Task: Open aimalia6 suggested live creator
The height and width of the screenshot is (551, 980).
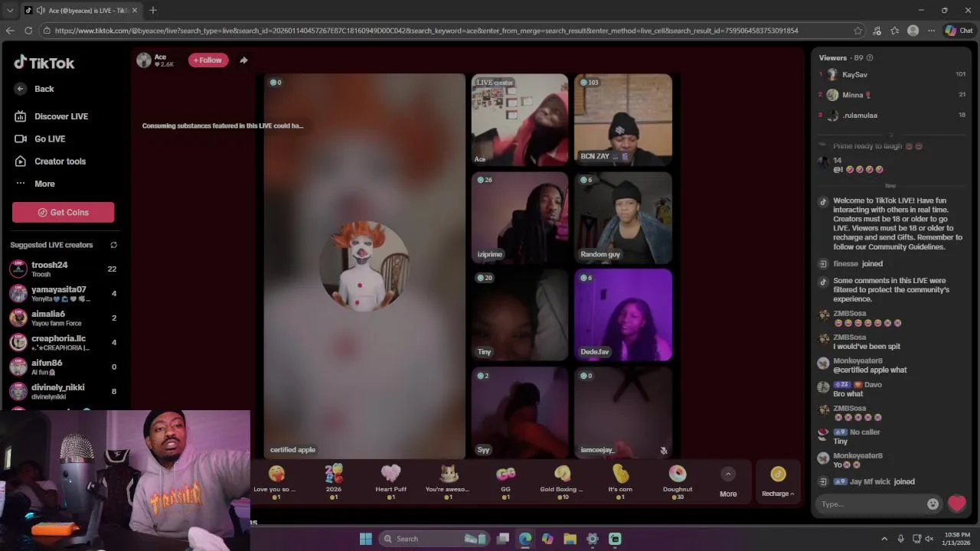Action: [x=63, y=318]
